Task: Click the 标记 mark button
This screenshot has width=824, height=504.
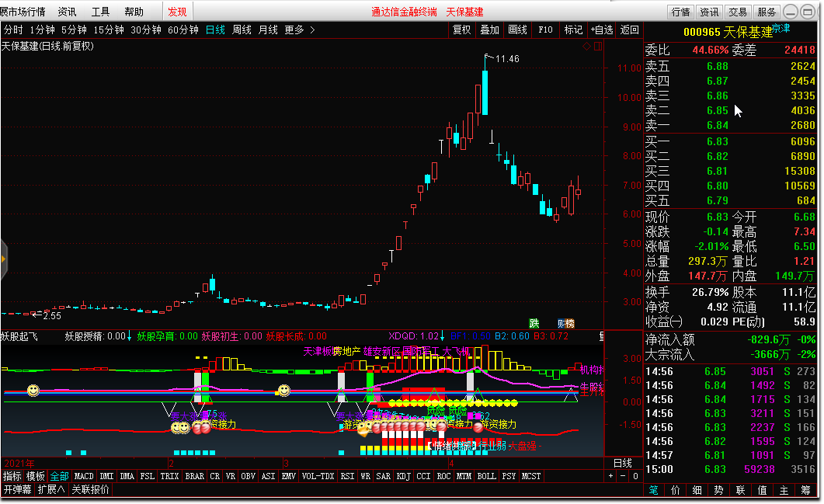Action: (573, 30)
